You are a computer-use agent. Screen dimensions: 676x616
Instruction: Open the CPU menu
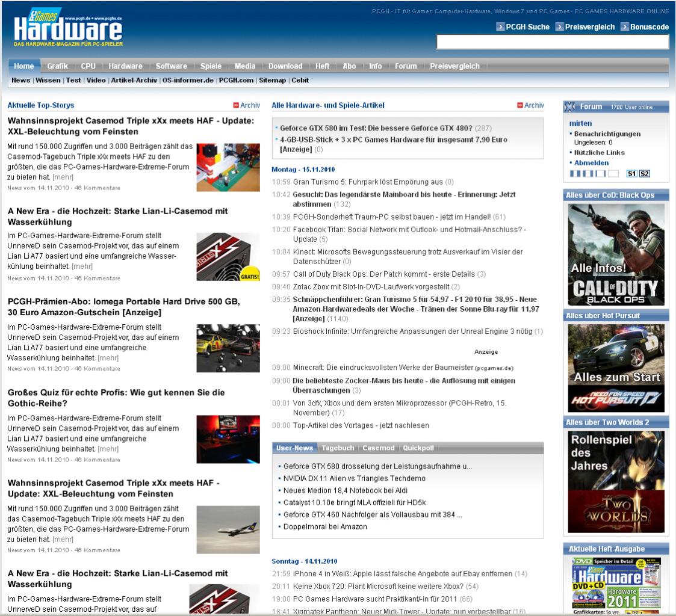coord(88,66)
